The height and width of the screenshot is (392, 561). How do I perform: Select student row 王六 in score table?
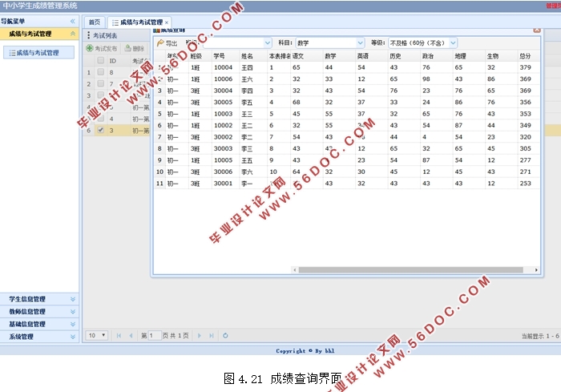(x=346, y=79)
